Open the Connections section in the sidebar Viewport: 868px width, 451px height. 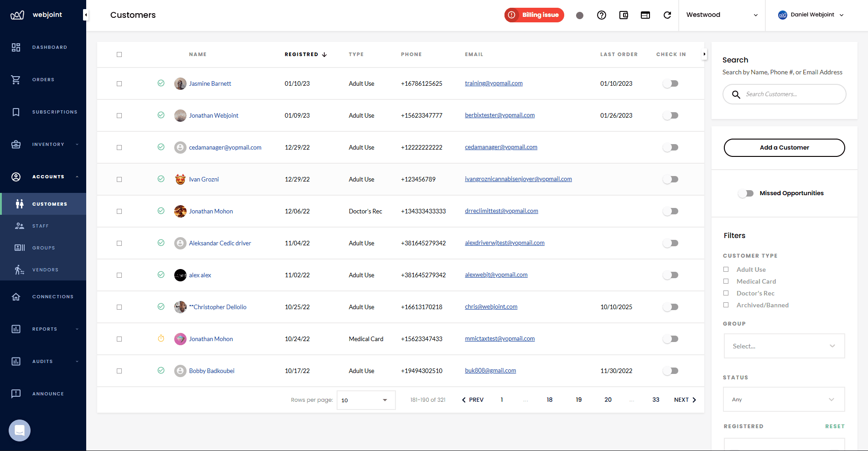click(53, 296)
